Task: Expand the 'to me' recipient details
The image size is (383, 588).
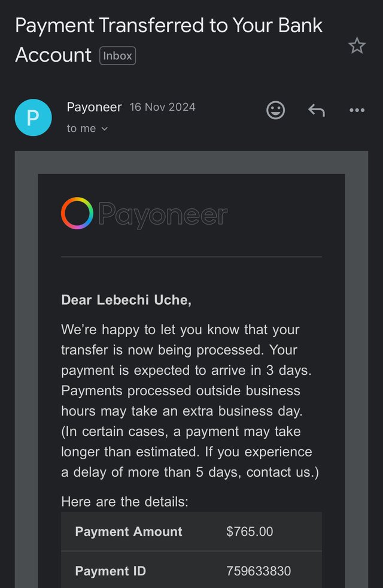Action: tap(87, 129)
